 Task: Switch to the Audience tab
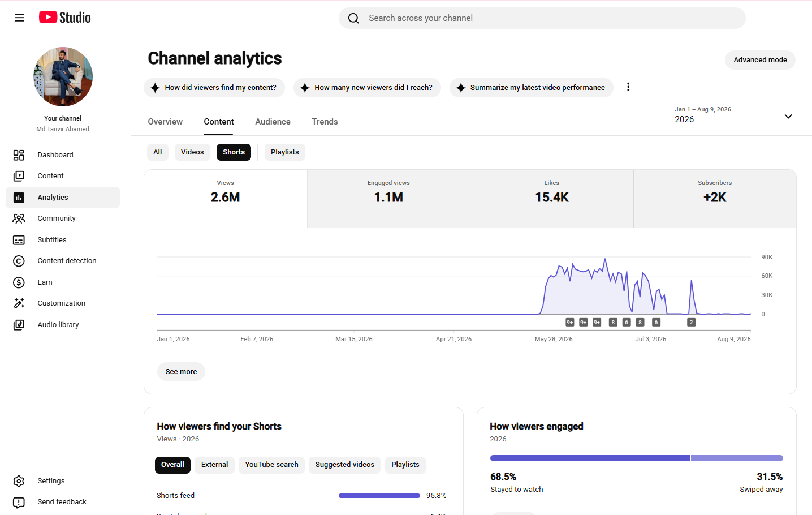point(273,122)
